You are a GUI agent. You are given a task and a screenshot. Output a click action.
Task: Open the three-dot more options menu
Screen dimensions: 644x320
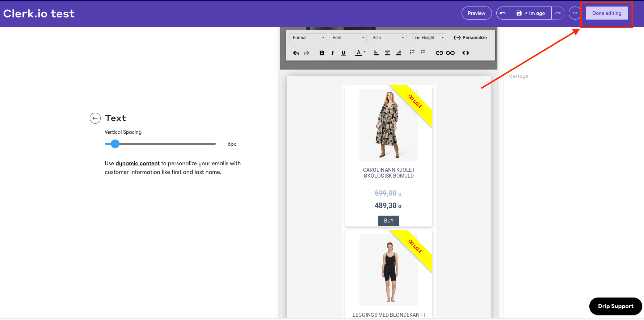tap(575, 13)
